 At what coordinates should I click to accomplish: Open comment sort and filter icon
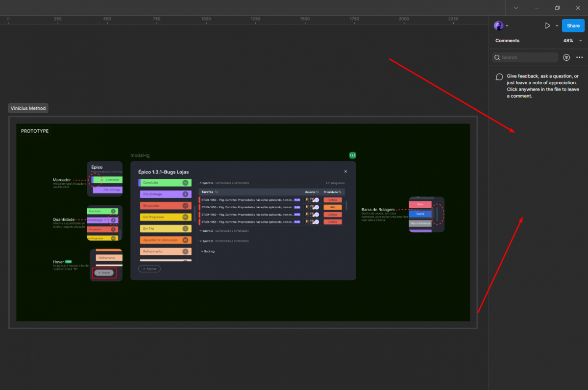coord(566,57)
